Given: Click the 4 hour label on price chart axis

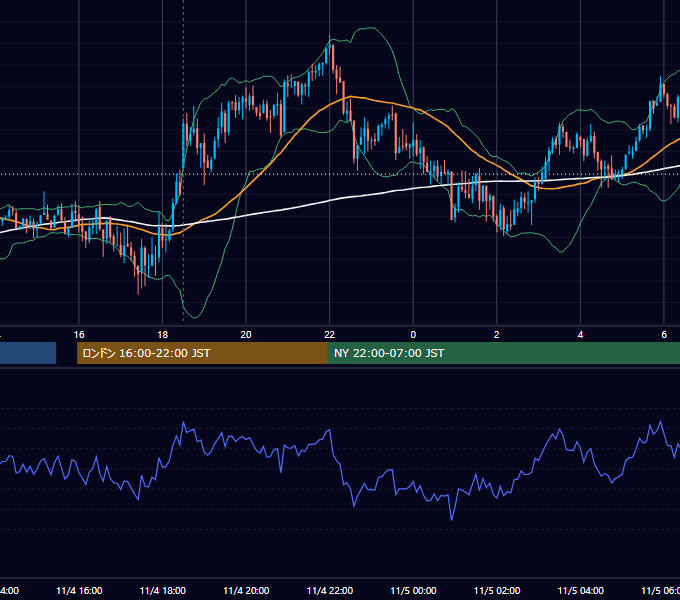Looking at the screenshot, I should pos(580,334).
